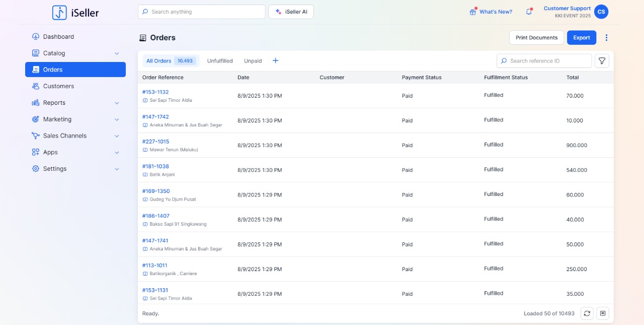Open the filter funnel icon
Image resolution: width=644 pixels, height=325 pixels.
tap(602, 61)
